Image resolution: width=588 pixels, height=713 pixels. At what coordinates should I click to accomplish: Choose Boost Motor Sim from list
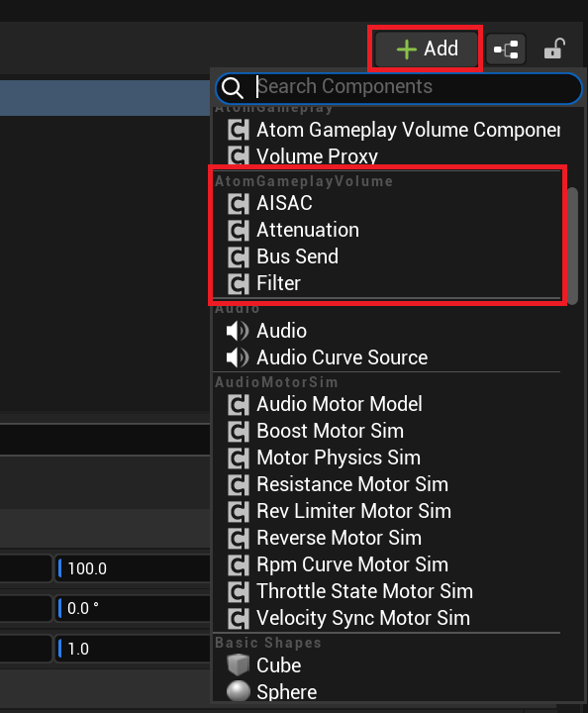pos(330,431)
